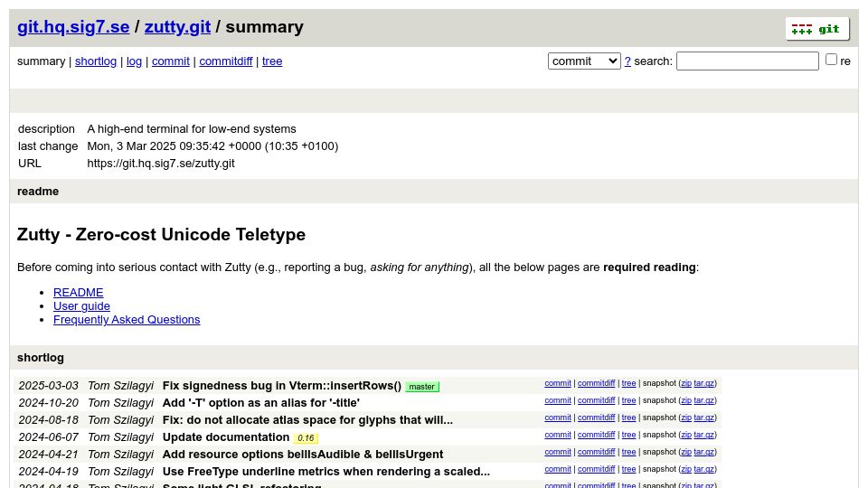Select the description 'A high-end terminal for low-end systems'
The image size is (868, 488).
point(192,129)
